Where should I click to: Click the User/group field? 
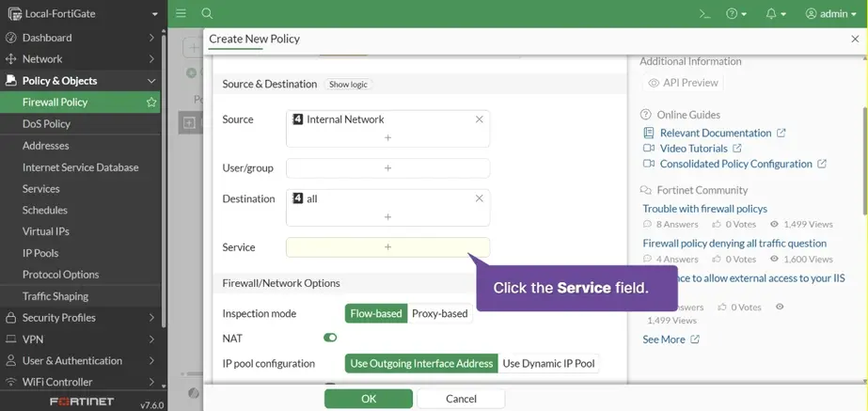[x=387, y=168]
